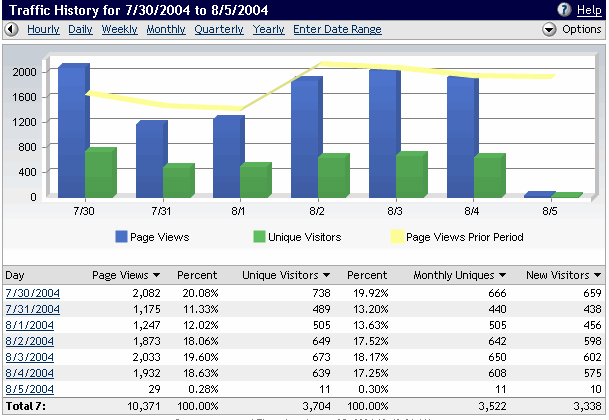Click the Total 7: row label
Image resolution: width=609 pixels, height=420 pixels.
[26, 406]
